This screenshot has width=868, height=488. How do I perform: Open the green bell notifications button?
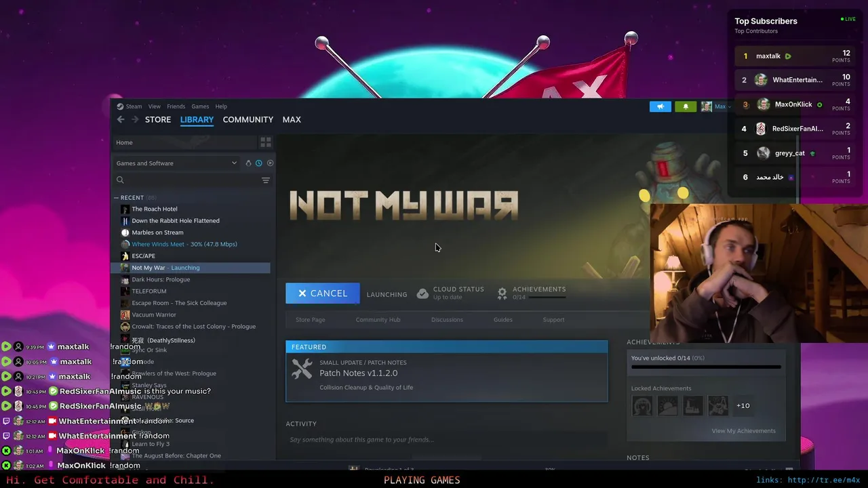pos(686,106)
